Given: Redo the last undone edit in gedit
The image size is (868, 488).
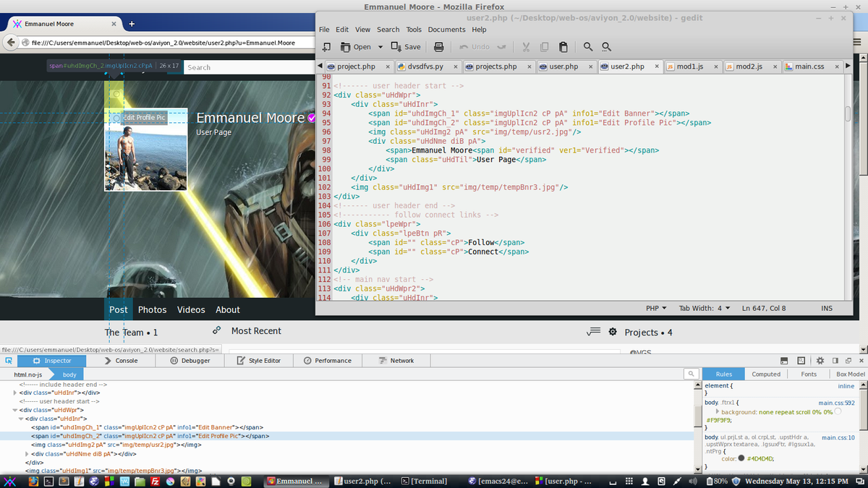Looking at the screenshot, I should pyautogui.click(x=501, y=47).
